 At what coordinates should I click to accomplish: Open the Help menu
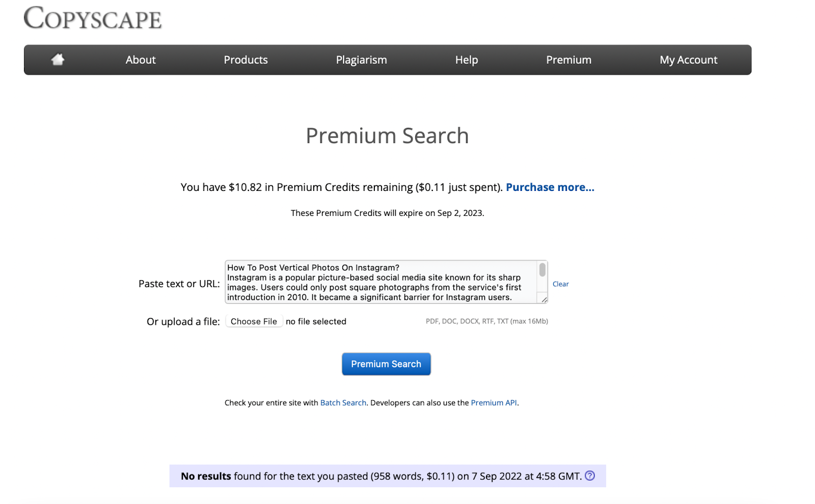467,60
